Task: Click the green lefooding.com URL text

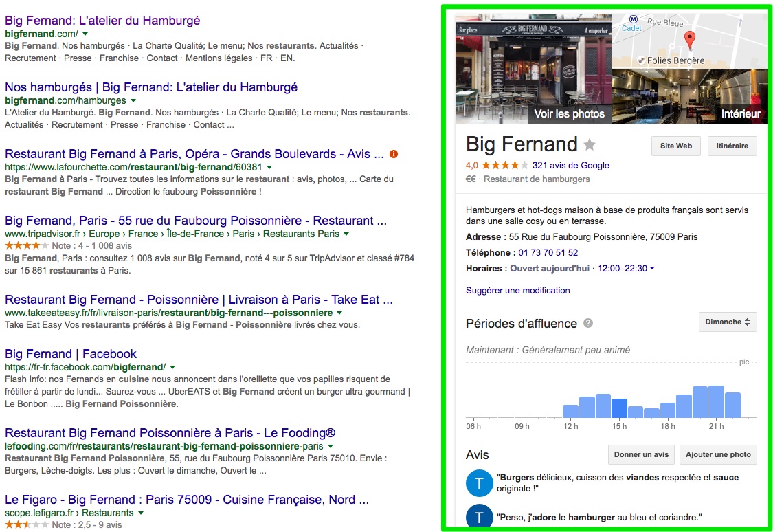Action: pyautogui.click(x=164, y=446)
